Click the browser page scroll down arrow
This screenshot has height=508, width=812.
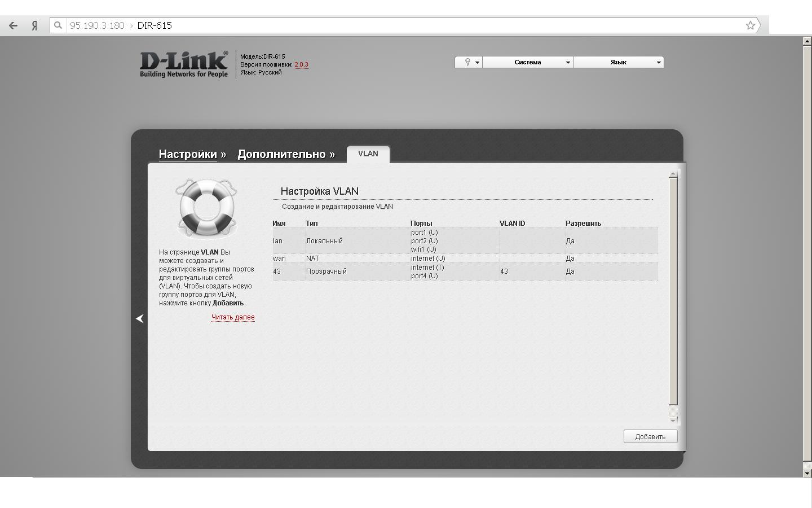[x=807, y=473]
